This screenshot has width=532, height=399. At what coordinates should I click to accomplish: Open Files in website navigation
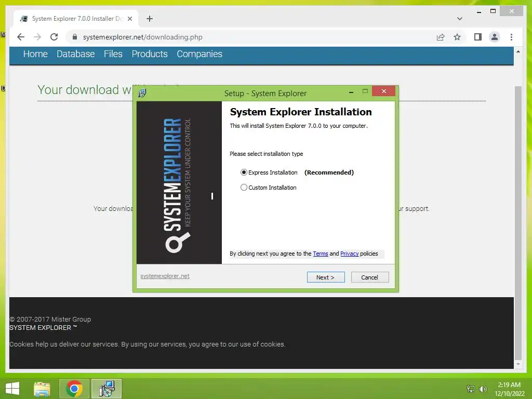coord(113,54)
